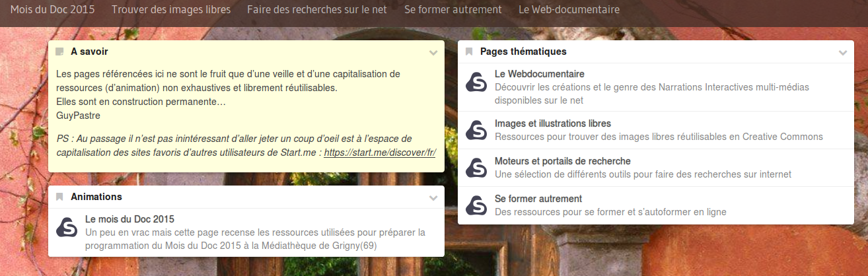868x276 pixels.
Task: Click description 'Ressources pour trouver des images libres'
Action: pos(659,137)
